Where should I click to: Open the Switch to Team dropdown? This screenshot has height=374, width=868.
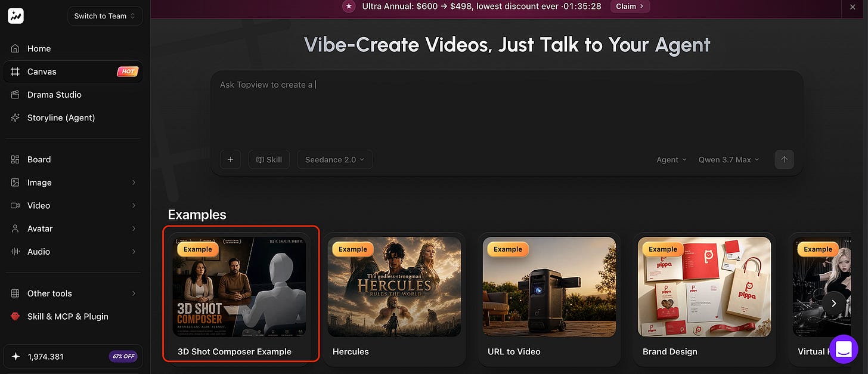pos(105,16)
